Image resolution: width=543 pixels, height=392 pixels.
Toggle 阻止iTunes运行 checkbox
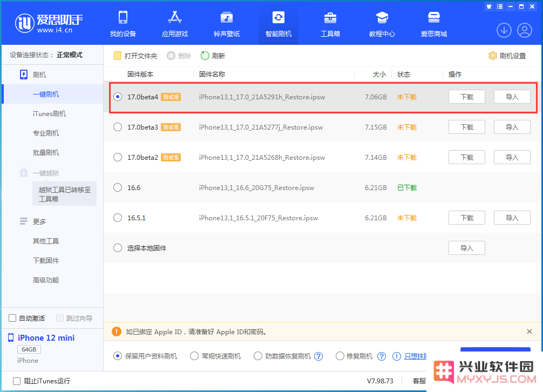coord(17,381)
